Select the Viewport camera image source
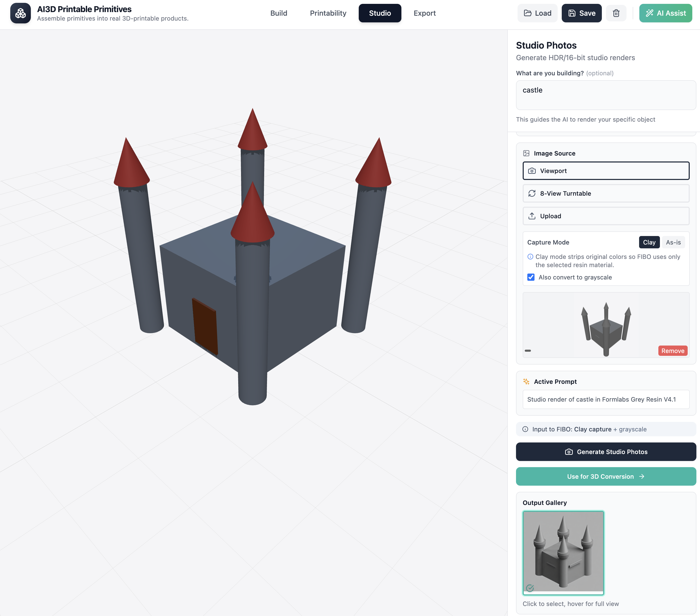 605,171
